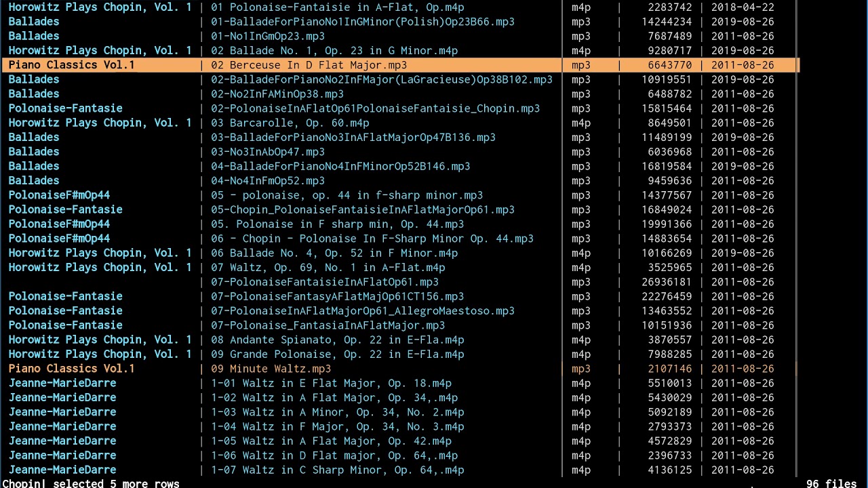Click 05. Polonaise in F sharp min, Op. 44.mp3
Screen dimensions: 868x488
(338, 224)
